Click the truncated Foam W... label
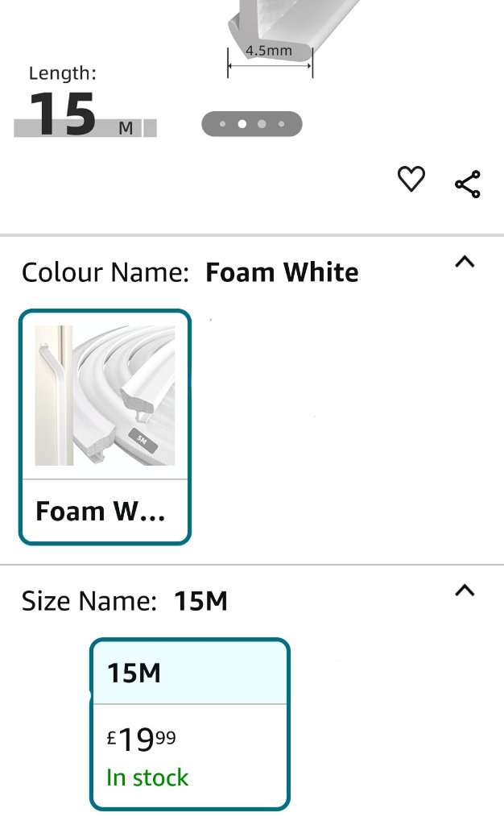504x825 pixels. click(x=93, y=511)
